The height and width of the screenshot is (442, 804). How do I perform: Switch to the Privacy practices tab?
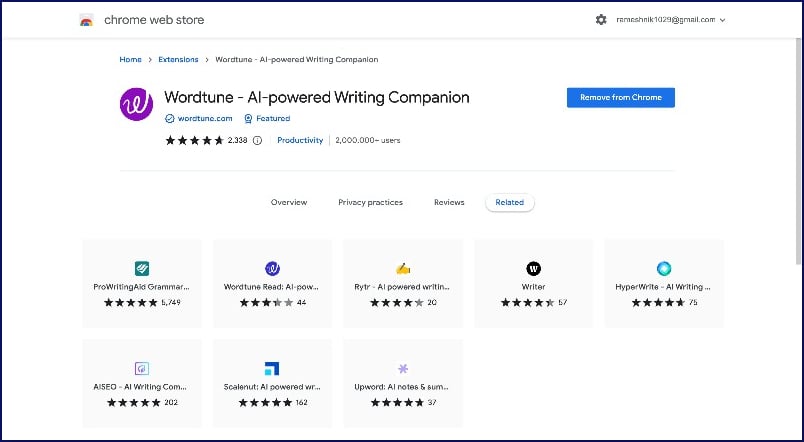click(x=370, y=203)
